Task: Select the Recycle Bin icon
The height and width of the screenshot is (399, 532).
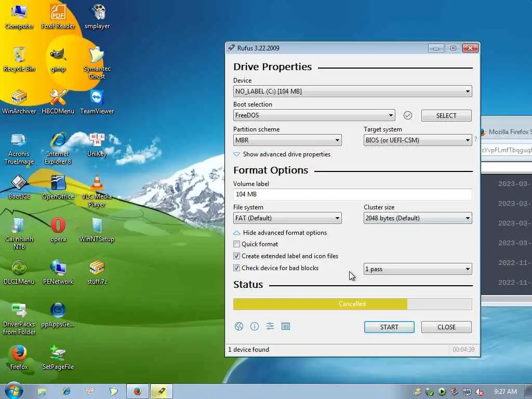Action: (x=19, y=59)
